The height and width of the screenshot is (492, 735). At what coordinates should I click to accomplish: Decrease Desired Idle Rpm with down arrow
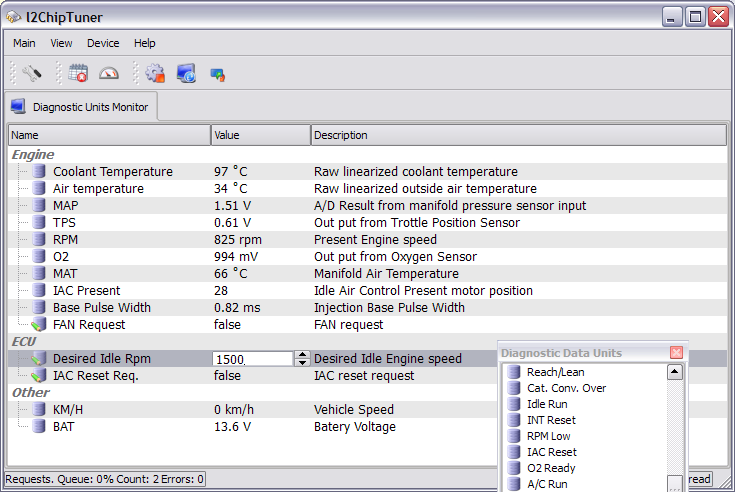[x=302, y=363]
